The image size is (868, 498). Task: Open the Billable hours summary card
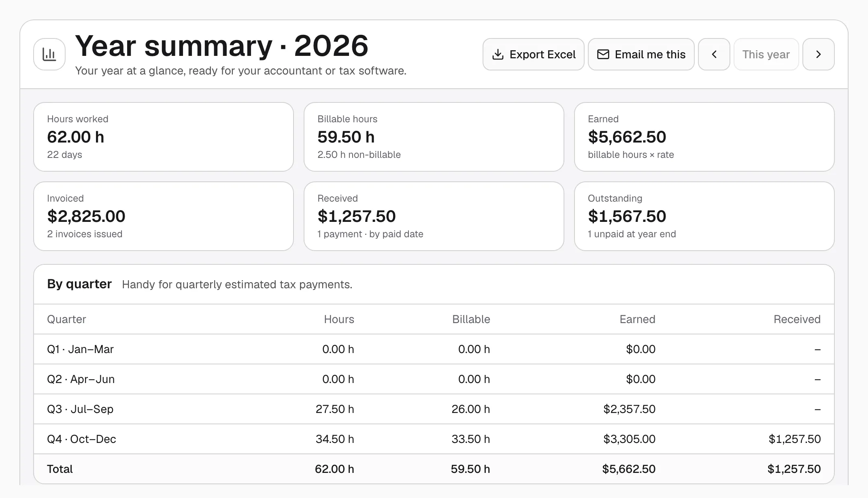click(434, 137)
